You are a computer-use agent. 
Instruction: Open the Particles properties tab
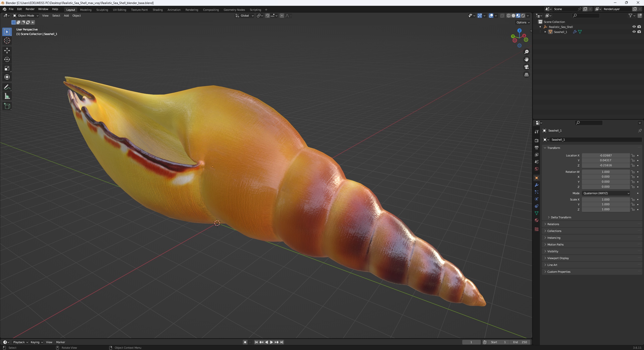537,192
